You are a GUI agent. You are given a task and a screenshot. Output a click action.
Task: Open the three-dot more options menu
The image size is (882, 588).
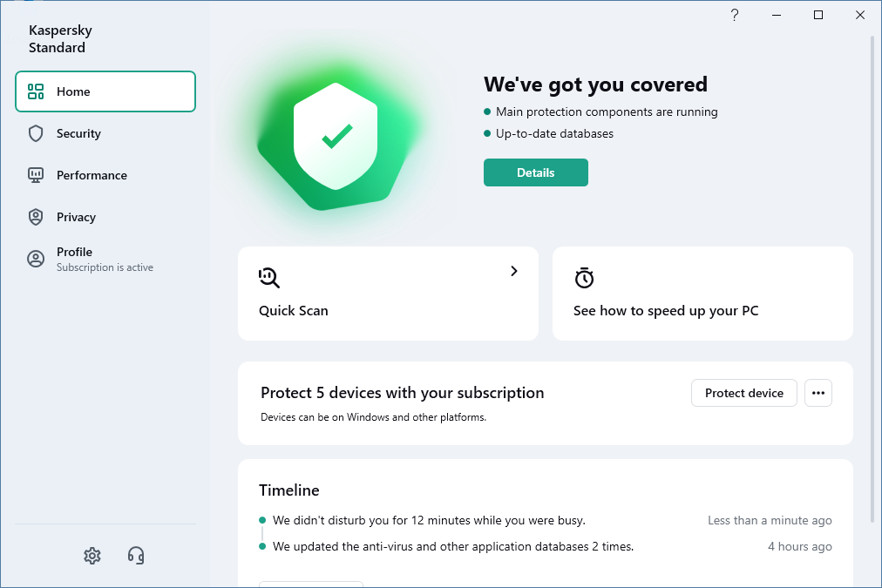coord(818,393)
